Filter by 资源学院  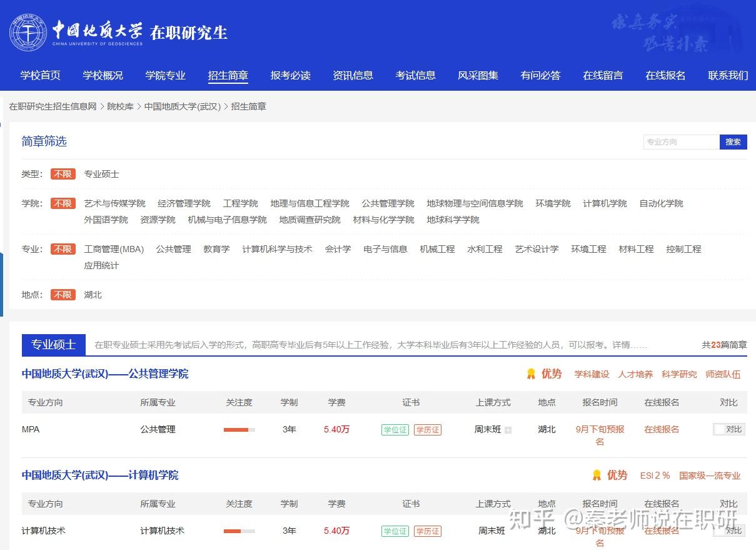tap(158, 220)
